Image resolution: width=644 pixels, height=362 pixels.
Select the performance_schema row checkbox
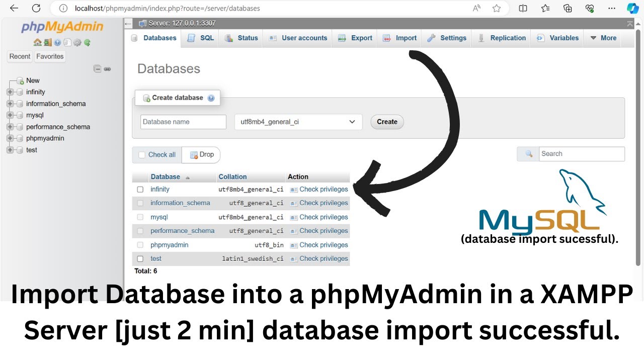pyautogui.click(x=140, y=231)
